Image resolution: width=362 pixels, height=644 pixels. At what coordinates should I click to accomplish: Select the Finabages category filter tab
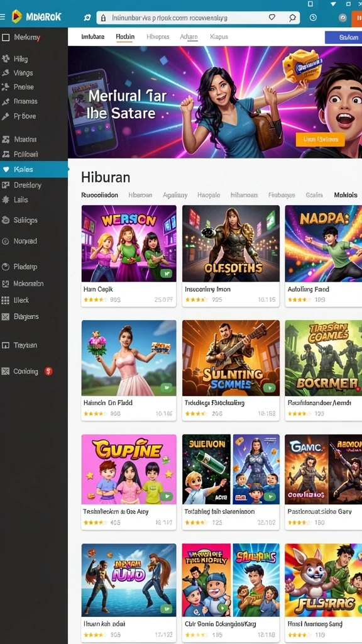pyautogui.click(x=282, y=195)
